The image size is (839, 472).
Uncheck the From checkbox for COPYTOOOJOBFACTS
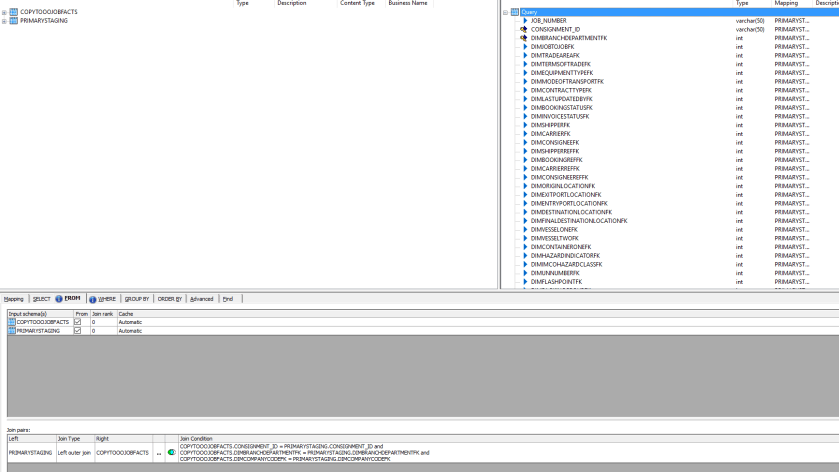(x=78, y=322)
